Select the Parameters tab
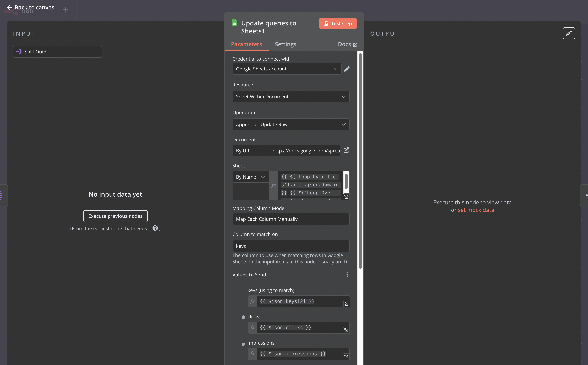 click(x=246, y=44)
